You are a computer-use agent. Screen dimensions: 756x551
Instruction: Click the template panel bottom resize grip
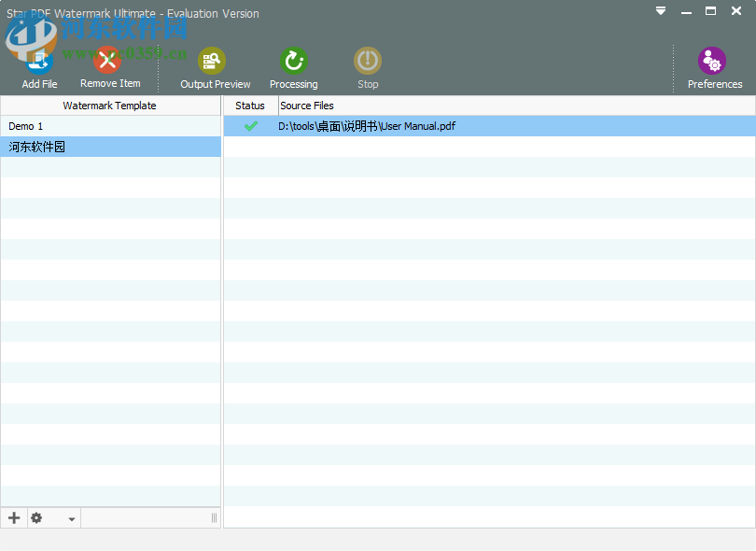pyautogui.click(x=214, y=518)
